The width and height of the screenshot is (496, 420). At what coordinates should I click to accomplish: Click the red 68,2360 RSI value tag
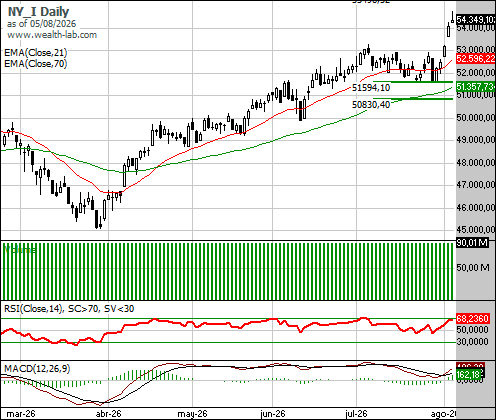[x=472, y=319]
